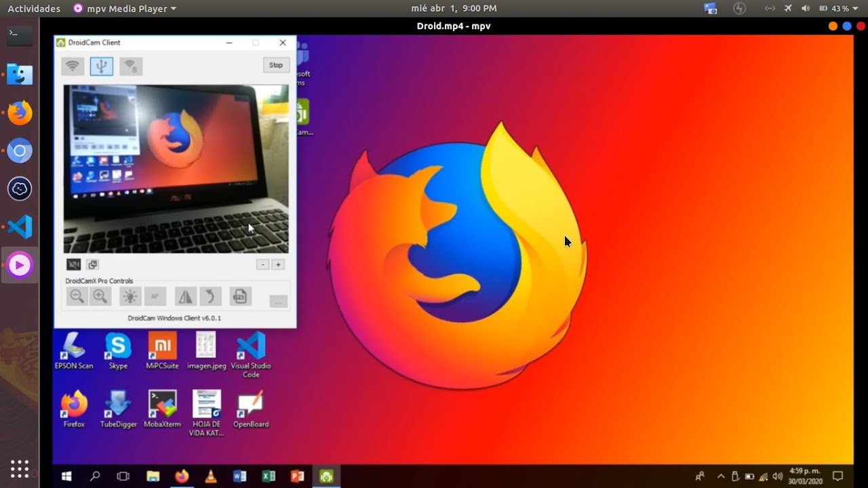Click Word on the Windows taskbar
868x488 pixels.
[239, 476]
